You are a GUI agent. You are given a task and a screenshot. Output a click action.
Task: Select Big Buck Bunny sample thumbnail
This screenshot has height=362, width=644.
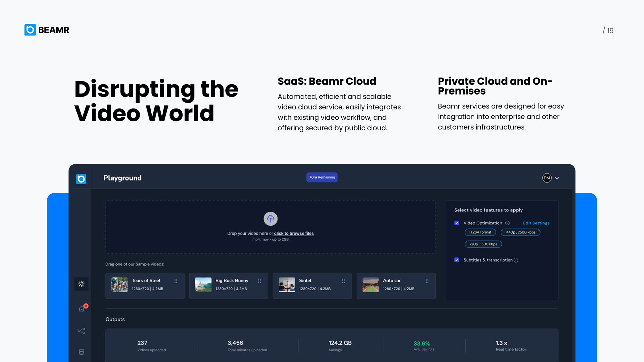tap(203, 285)
